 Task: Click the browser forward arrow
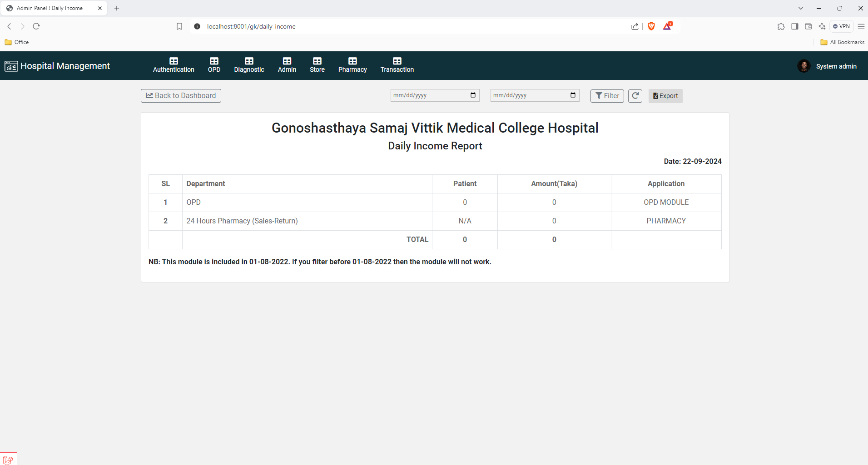(x=22, y=26)
